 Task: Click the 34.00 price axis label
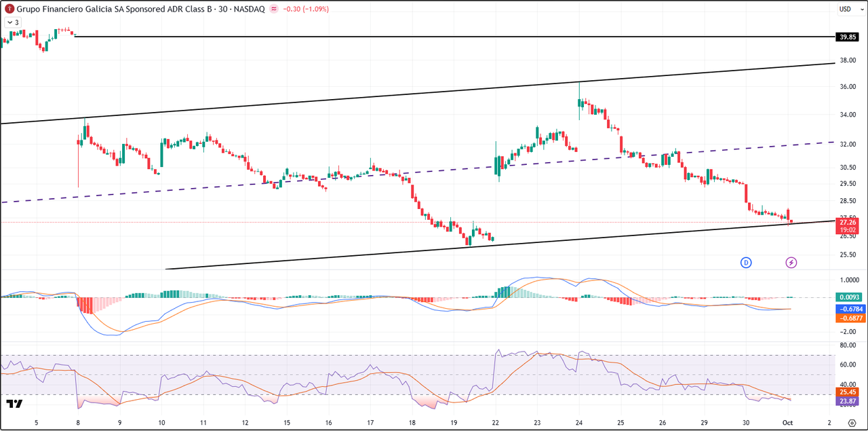coord(847,115)
